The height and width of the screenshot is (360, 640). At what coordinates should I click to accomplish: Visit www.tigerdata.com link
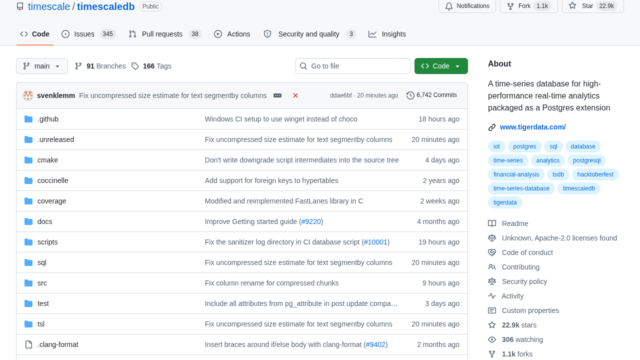click(533, 127)
